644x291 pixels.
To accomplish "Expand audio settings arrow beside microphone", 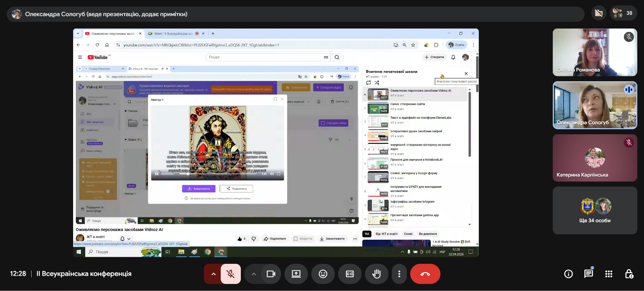I will [213, 274].
